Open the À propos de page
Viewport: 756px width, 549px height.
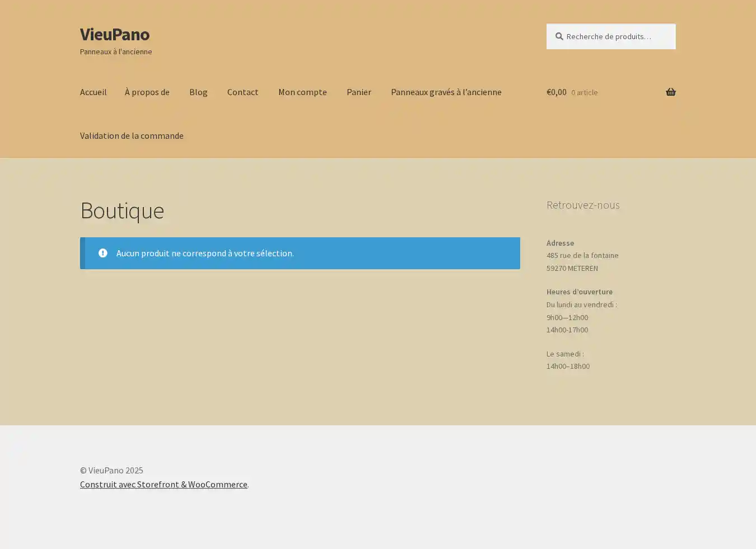click(147, 92)
